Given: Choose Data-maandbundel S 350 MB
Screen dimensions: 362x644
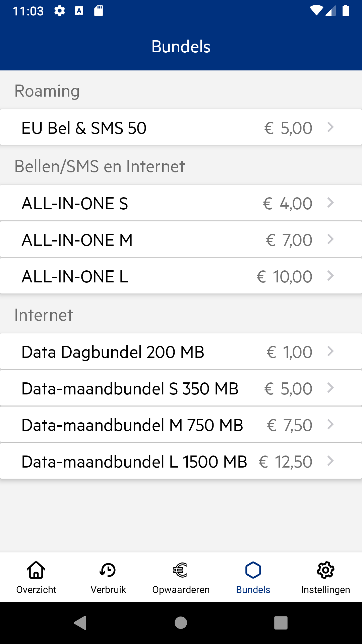Looking at the screenshot, I should 181,388.
